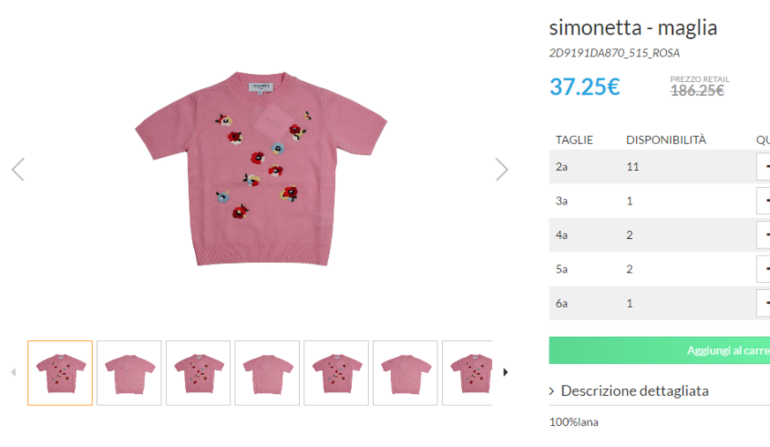The image size is (770, 447).
Task: Click the next image arrow on main photo
Action: tap(501, 169)
